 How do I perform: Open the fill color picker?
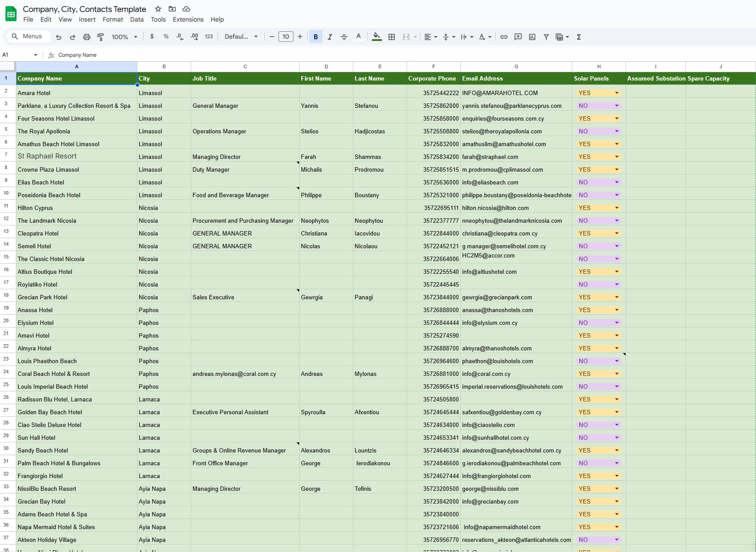377,37
